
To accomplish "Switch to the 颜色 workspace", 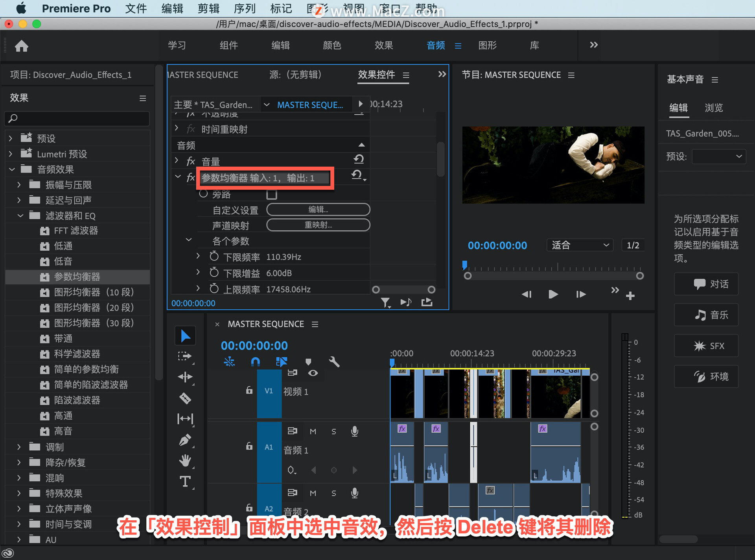I will pos(332,45).
